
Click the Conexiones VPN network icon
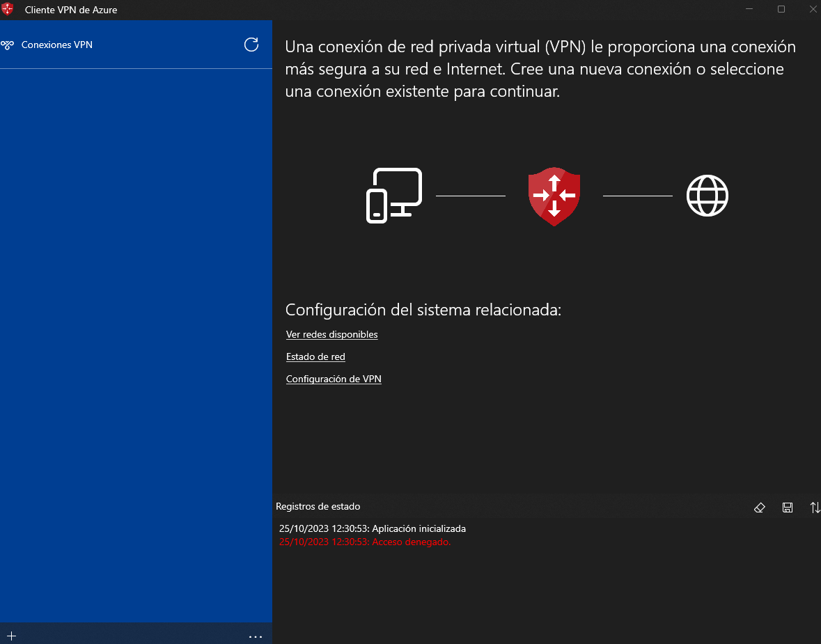(8, 45)
